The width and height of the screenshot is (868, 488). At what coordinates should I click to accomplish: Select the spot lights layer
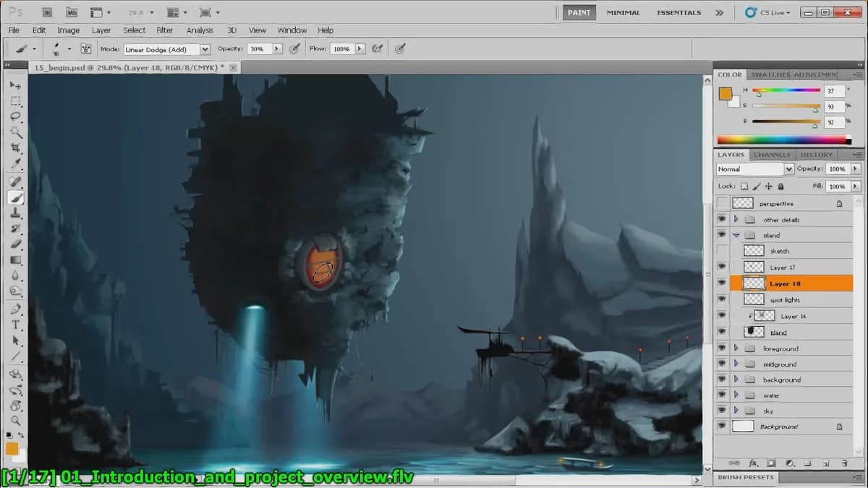point(785,299)
